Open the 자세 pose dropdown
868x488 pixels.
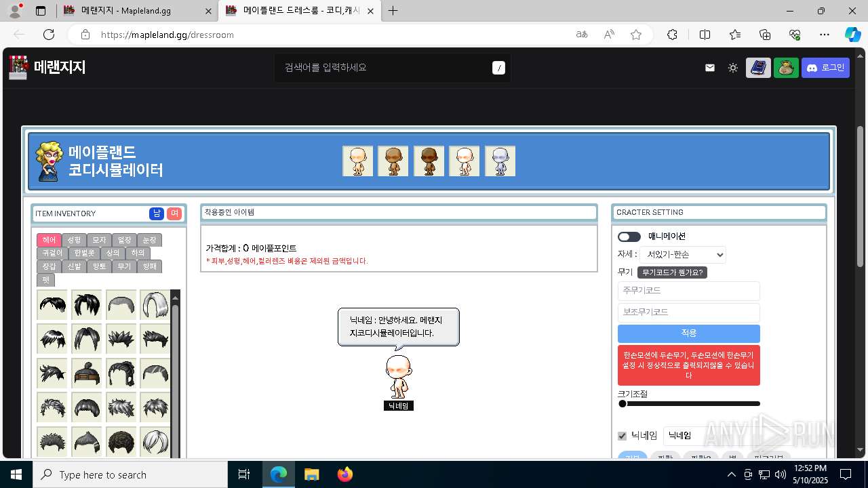click(683, 255)
